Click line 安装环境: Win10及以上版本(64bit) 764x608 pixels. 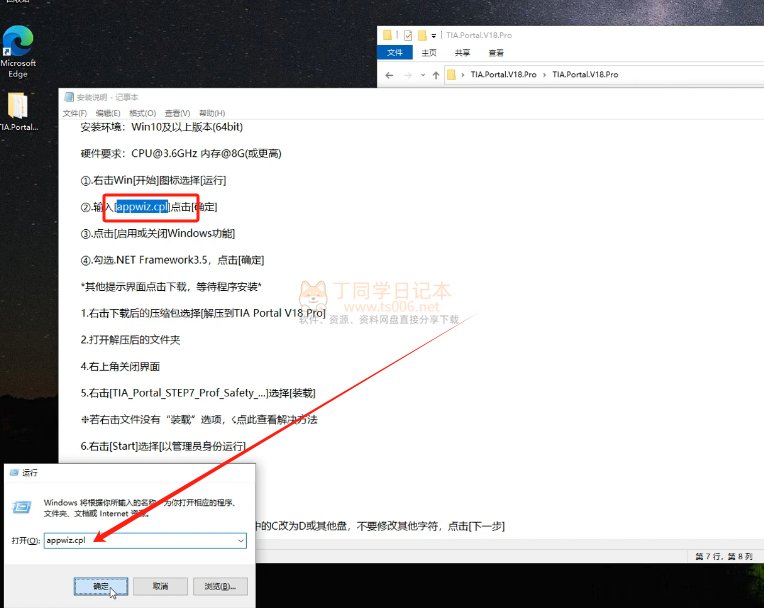(x=161, y=127)
